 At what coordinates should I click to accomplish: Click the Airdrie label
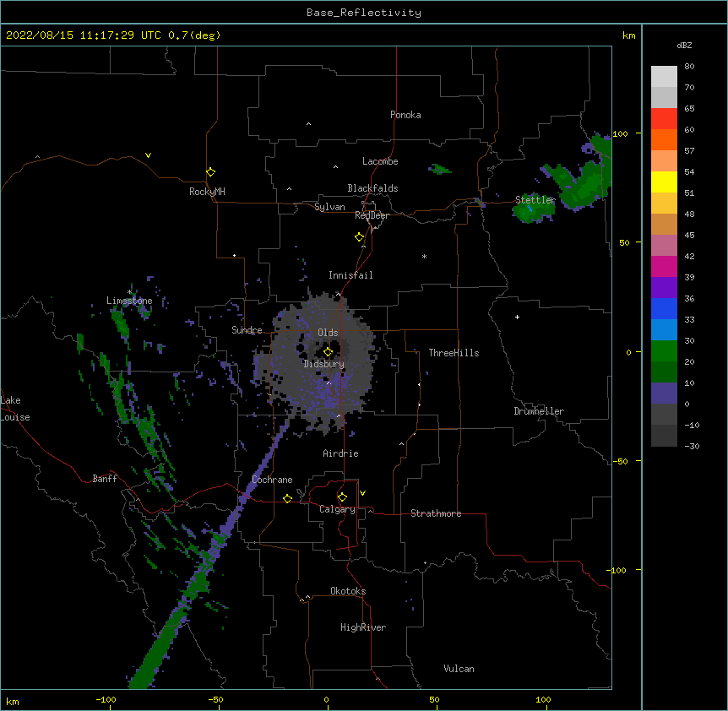point(340,453)
